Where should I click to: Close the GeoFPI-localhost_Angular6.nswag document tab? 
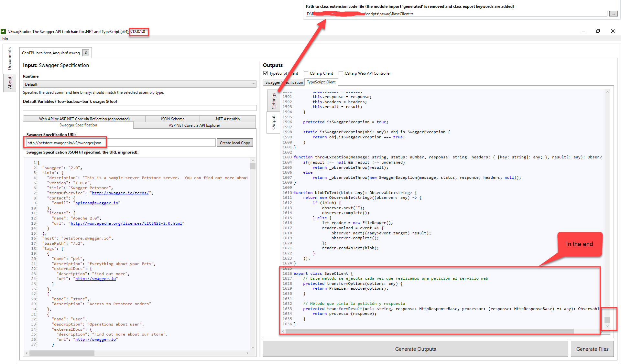pos(86,52)
